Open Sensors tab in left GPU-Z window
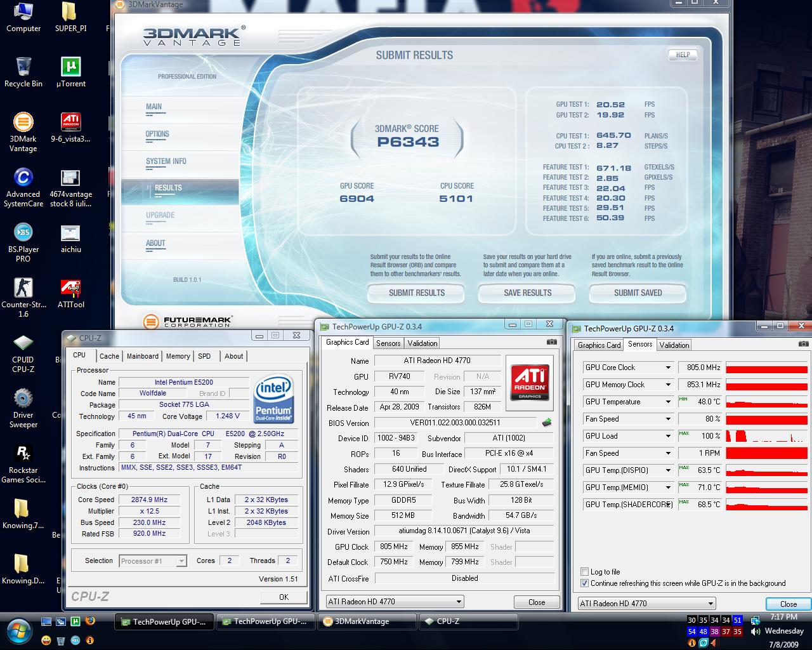The width and height of the screenshot is (812, 650). [388, 343]
